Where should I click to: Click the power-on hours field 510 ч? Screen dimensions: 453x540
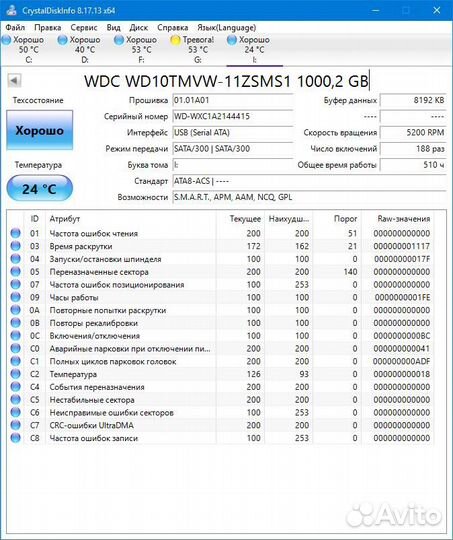[413, 165]
